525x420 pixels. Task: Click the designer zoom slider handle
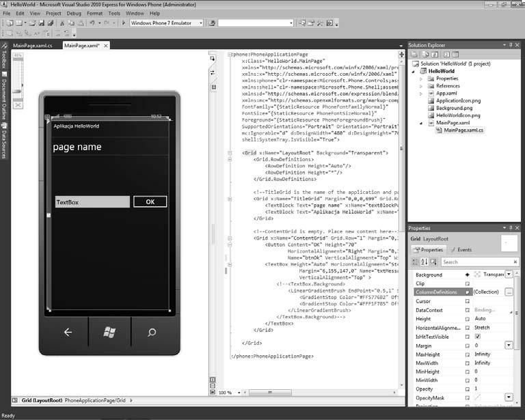coord(17,92)
